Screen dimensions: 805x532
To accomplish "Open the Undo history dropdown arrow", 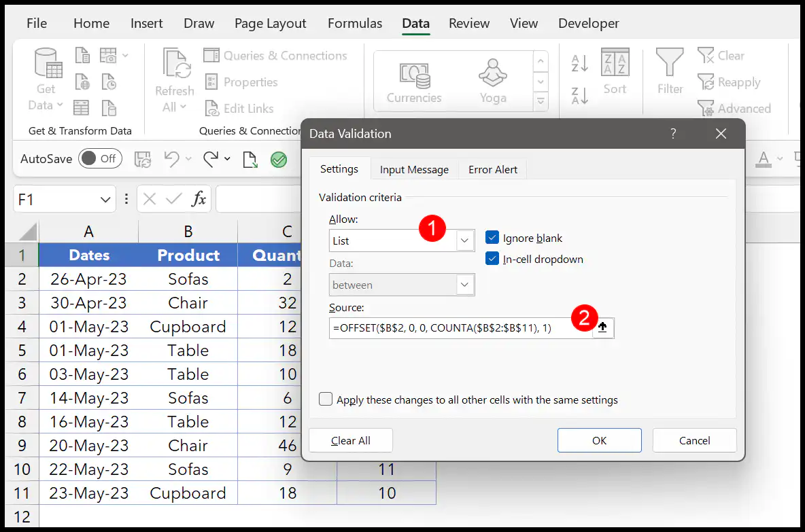I will point(188,159).
